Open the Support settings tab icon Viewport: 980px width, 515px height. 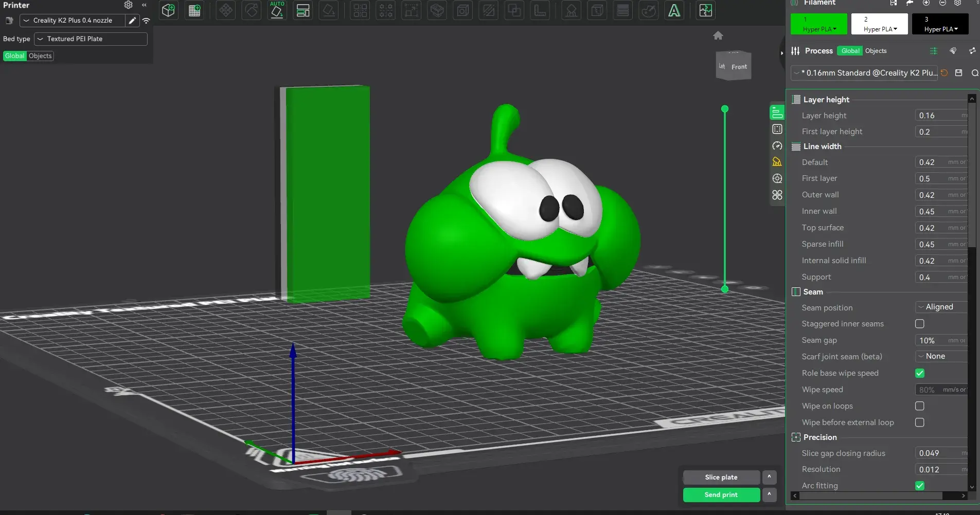[x=777, y=162]
